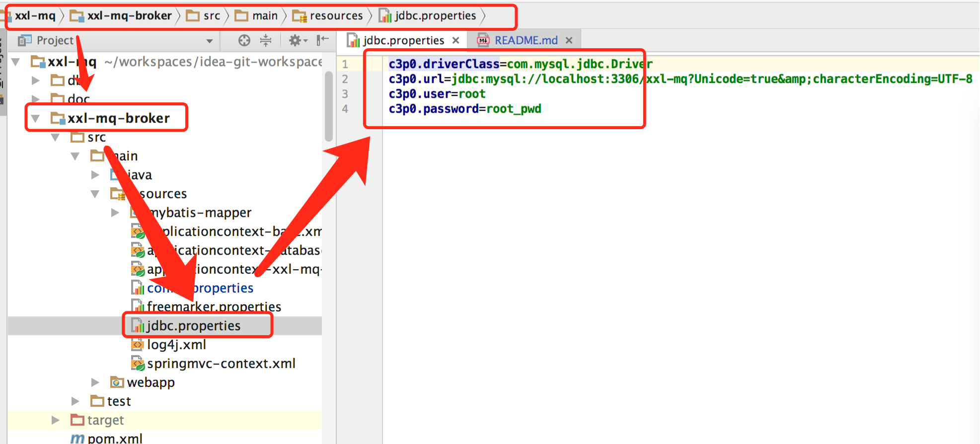Image resolution: width=980 pixels, height=444 pixels.
Task: Select the src folder in tree
Action: point(96,137)
